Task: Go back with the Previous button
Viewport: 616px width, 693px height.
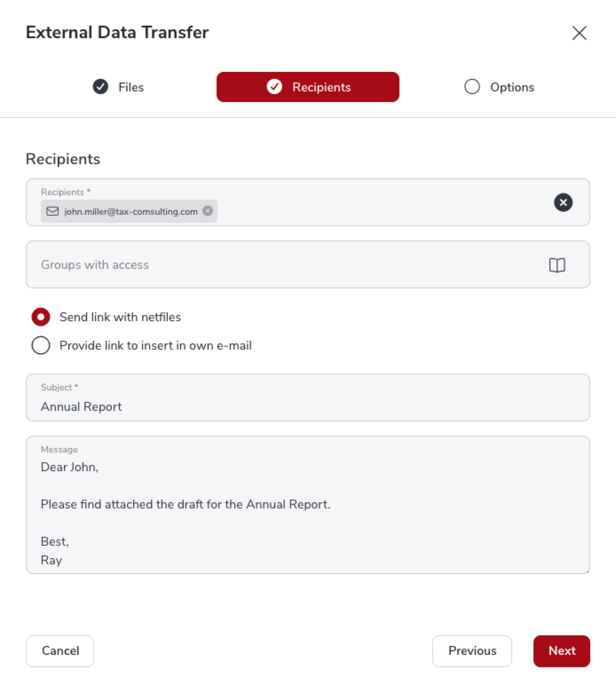Action: 472,651
